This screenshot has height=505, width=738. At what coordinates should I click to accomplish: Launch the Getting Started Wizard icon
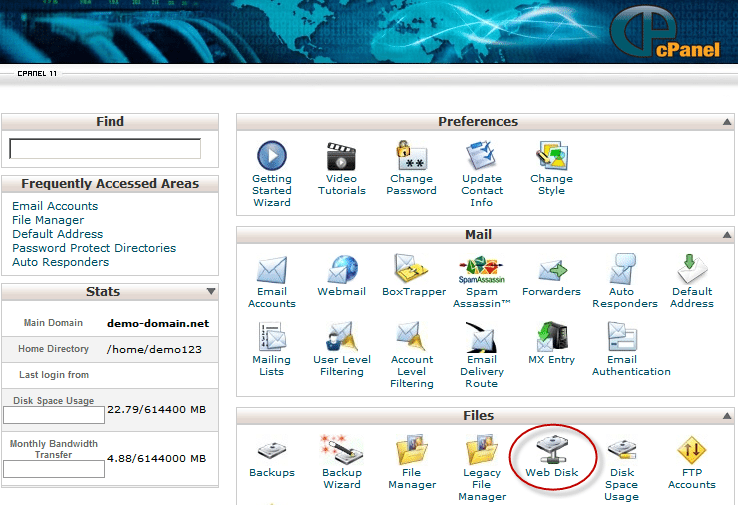tap(272, 156)
